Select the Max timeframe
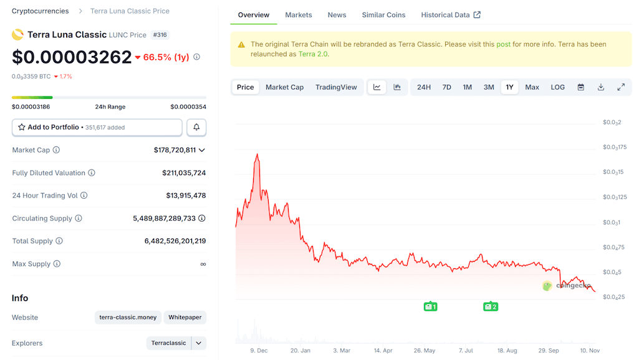 click(532, 87)
